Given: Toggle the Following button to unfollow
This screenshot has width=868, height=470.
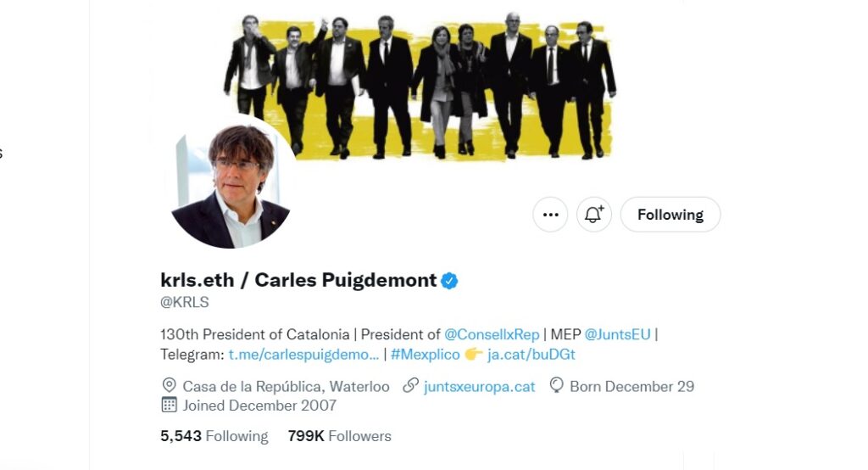Looking at the screenshot, I should click(670, 215).
